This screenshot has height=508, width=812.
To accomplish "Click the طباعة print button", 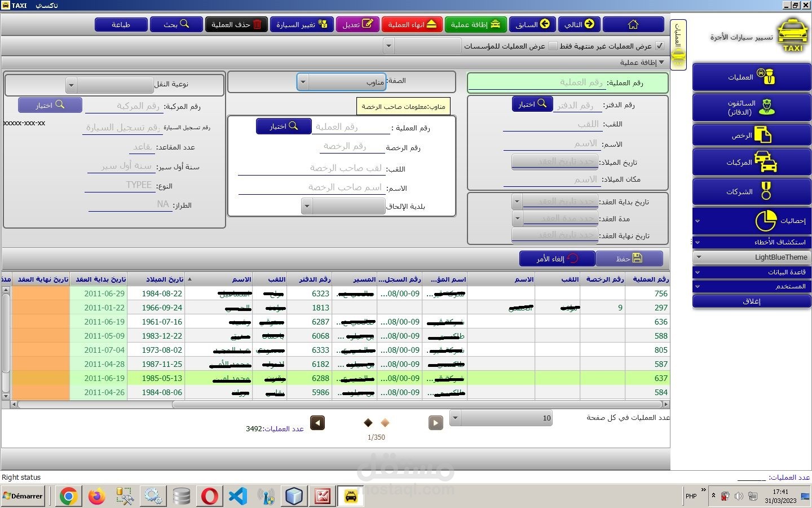I will [x=121, y=24].
